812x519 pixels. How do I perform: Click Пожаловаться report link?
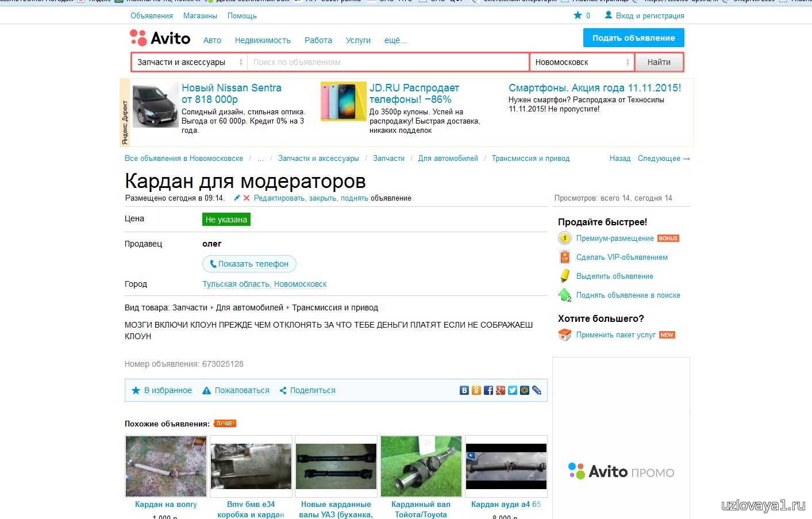pos(242,390)
